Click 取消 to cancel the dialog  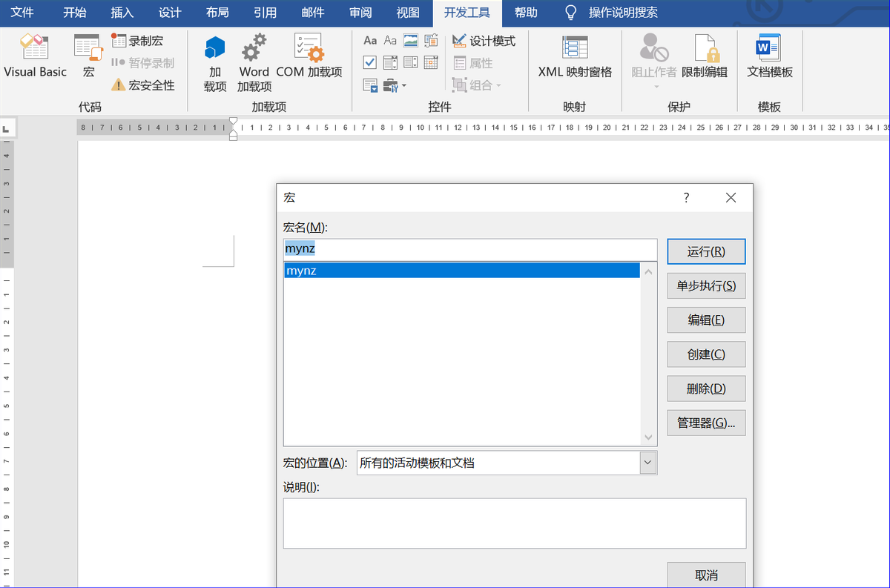706,575
